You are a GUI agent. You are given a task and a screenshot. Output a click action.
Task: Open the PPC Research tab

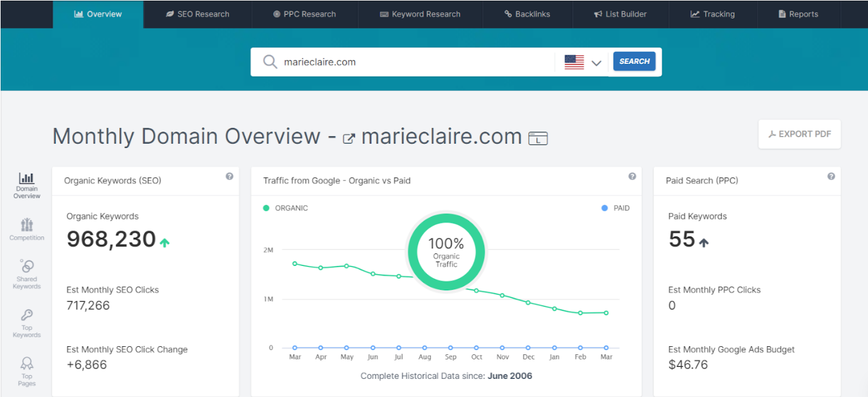[305, 14]
